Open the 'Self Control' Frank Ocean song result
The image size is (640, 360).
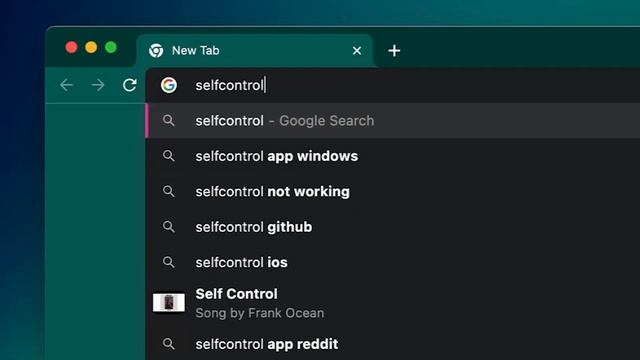(x=393, y=303)
